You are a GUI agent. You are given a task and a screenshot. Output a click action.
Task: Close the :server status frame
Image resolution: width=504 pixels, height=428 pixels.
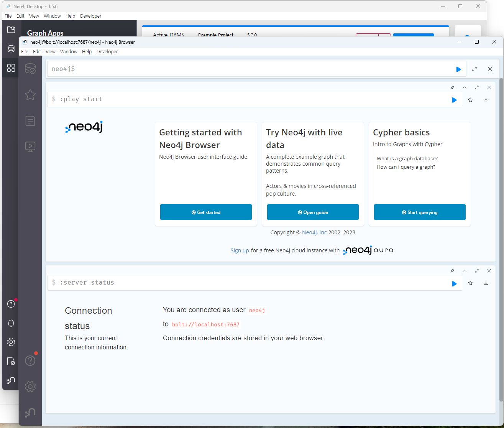tap(489, 271)
